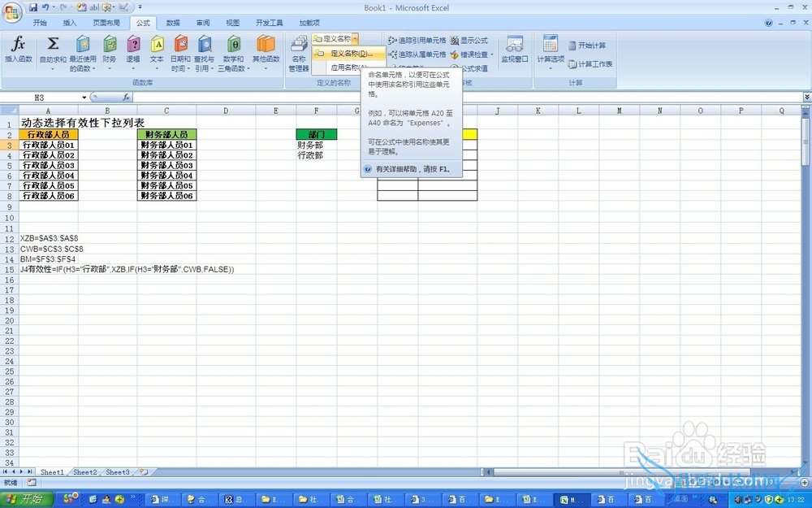Screen dimensions: 812x508
Task: Expand the formula bar
Action: [x=807, y=97]
